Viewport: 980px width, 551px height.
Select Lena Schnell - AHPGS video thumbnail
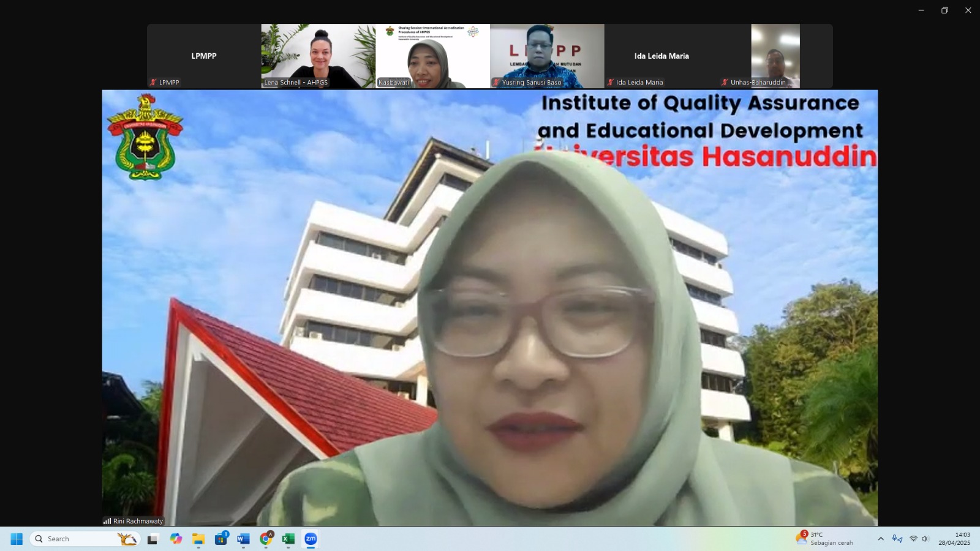click(318, 56)
